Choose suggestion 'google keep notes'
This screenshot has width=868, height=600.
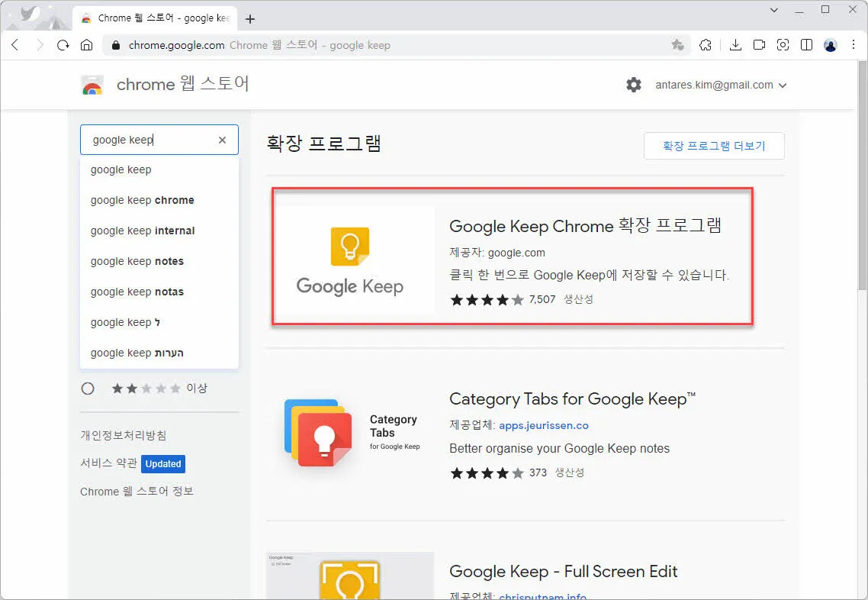point(159,261)
